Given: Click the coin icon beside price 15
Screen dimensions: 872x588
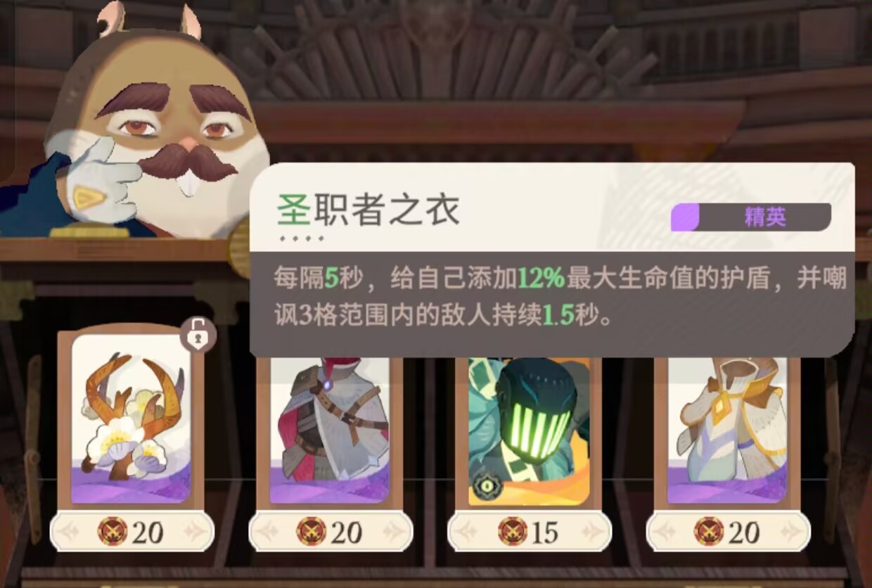Looking at the screenshot, I should click(x=512, y=532).
